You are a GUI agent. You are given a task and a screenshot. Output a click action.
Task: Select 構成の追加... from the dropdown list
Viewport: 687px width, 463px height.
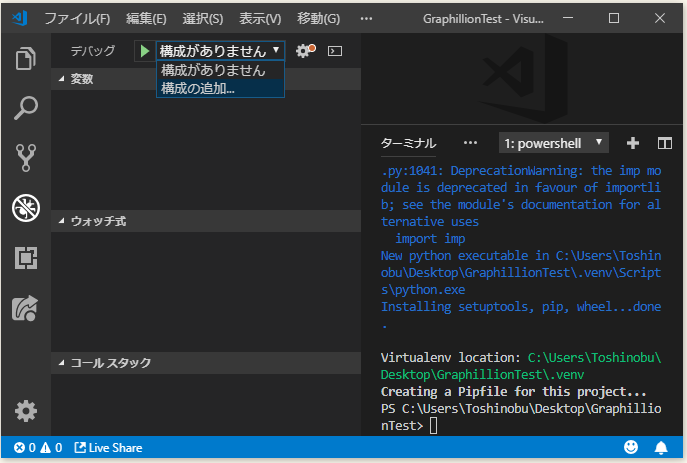point(198,88)
